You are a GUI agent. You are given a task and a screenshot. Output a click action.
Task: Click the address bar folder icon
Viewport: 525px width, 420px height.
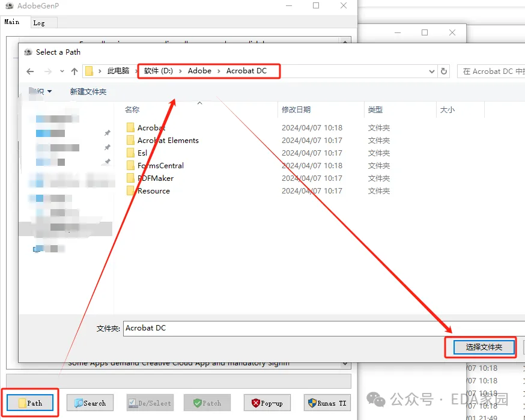click(x=89, y=71)
